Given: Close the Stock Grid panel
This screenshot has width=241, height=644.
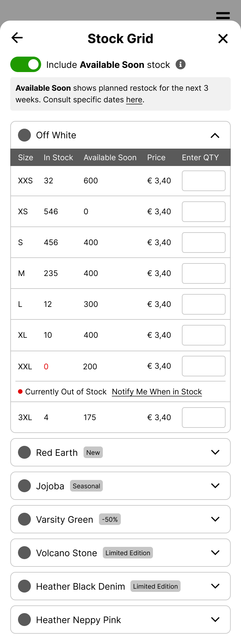Looking at the screenshot, I should (x=223, y=39).
